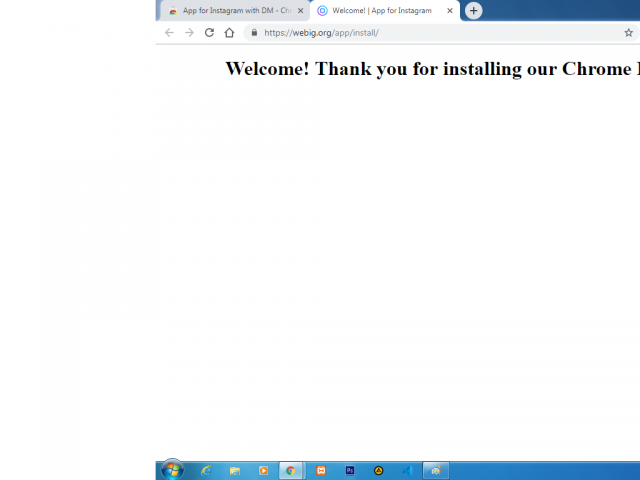Open Visual Studio Code from the taskbar
The image size is (640, 480).
click(x=407, y=471)
